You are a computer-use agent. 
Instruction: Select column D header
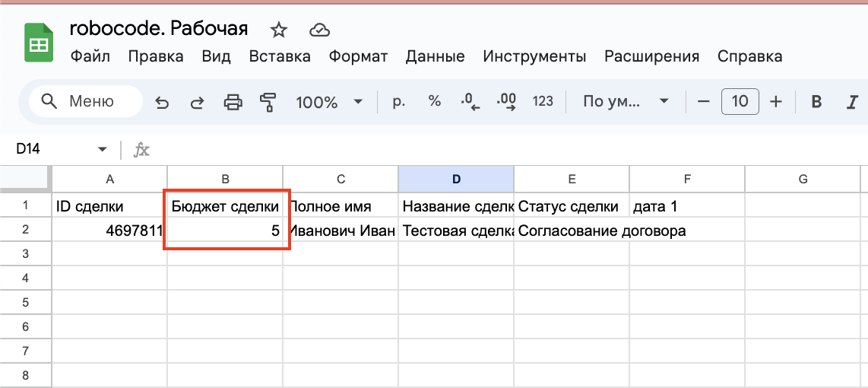click(x=456, y=179)
